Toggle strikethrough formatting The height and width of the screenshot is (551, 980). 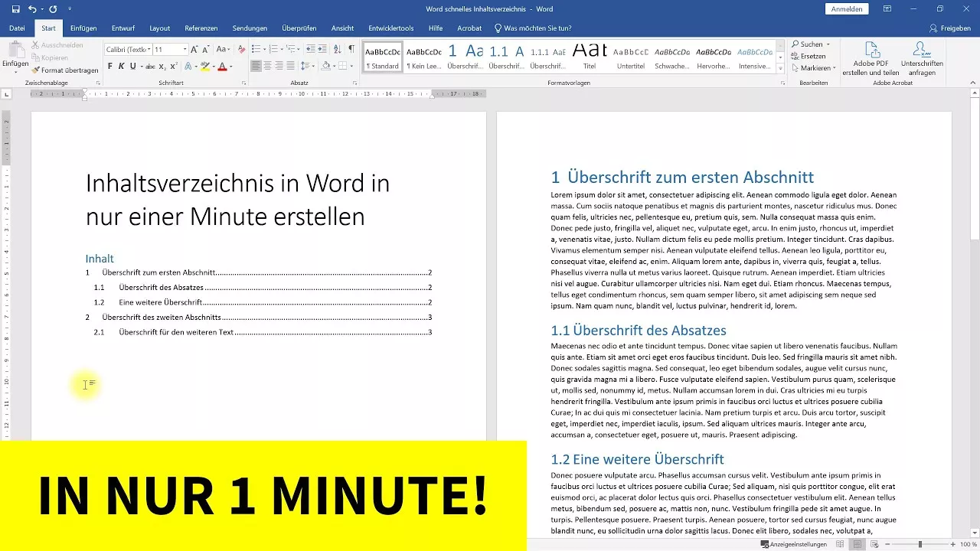point(150,67)
